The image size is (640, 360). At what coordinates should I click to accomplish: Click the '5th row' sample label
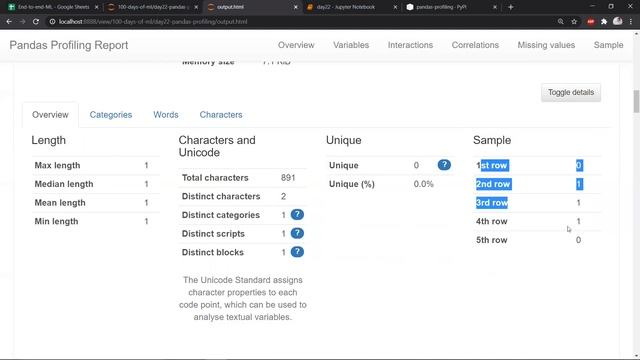491,240
